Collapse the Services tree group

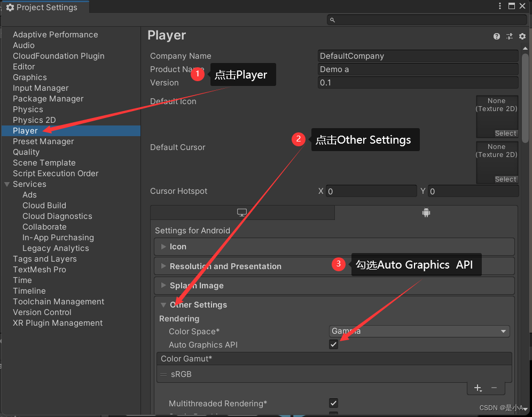7,184
